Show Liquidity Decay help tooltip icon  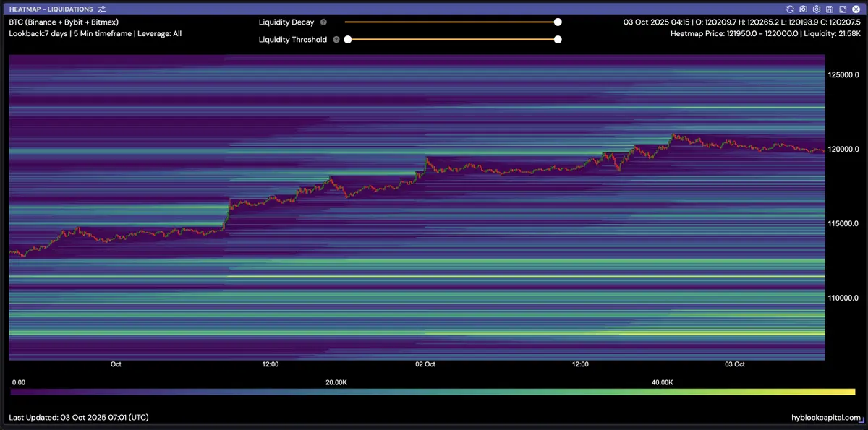tap(323, 22)
